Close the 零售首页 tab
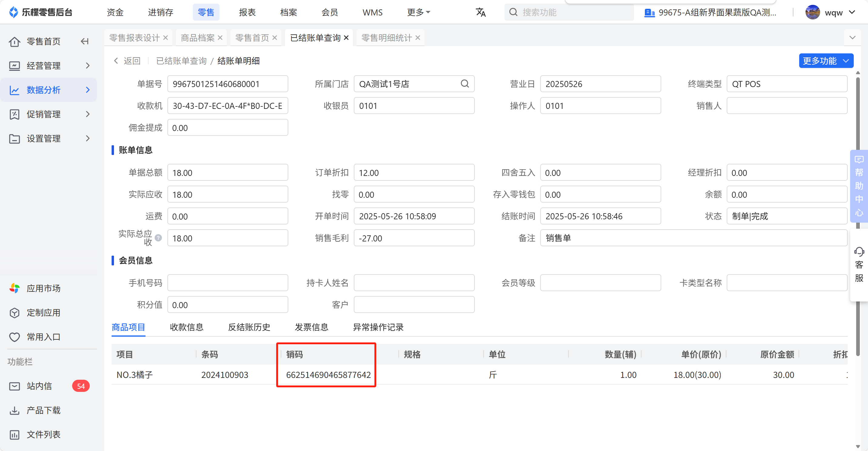Image resolution: width=868 pixels, height=451 pixels. tap(275, 37)
